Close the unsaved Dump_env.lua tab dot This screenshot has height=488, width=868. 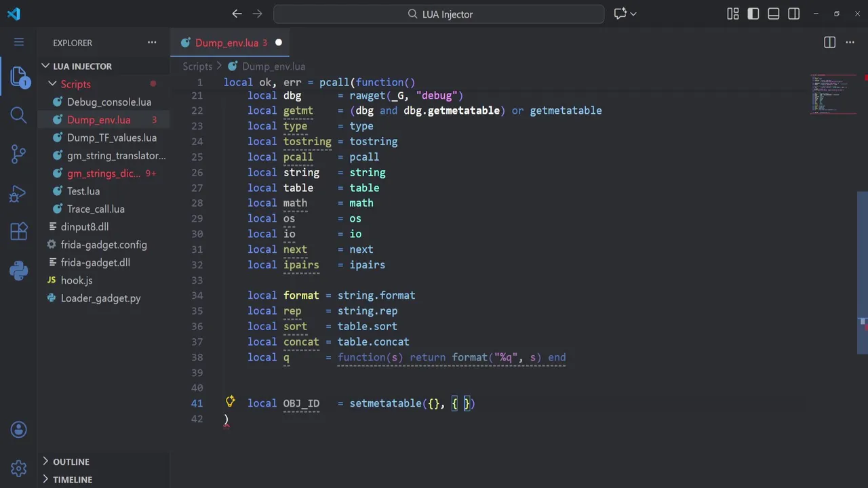coord(278,43)
